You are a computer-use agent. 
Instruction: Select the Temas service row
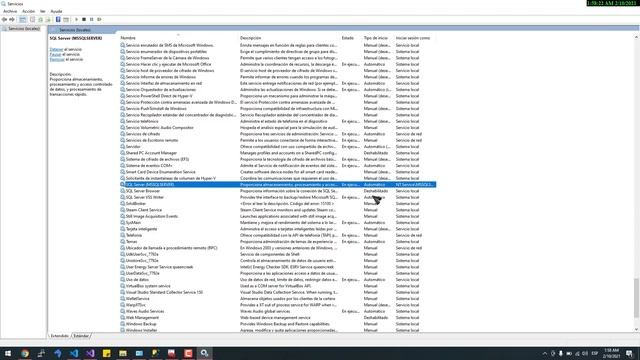278,242
